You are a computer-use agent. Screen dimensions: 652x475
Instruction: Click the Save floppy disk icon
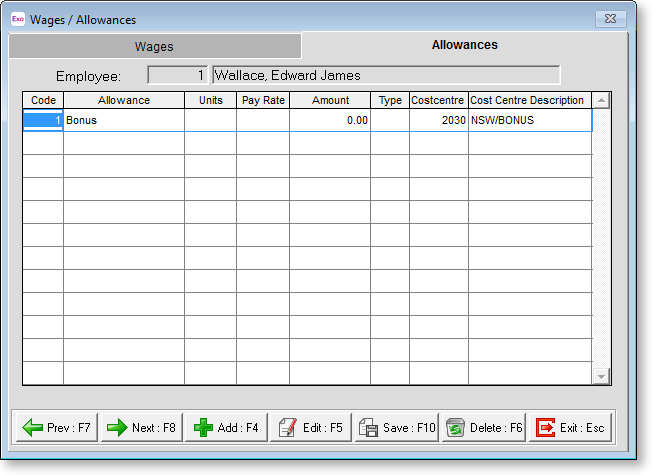(x=368, y=427)
